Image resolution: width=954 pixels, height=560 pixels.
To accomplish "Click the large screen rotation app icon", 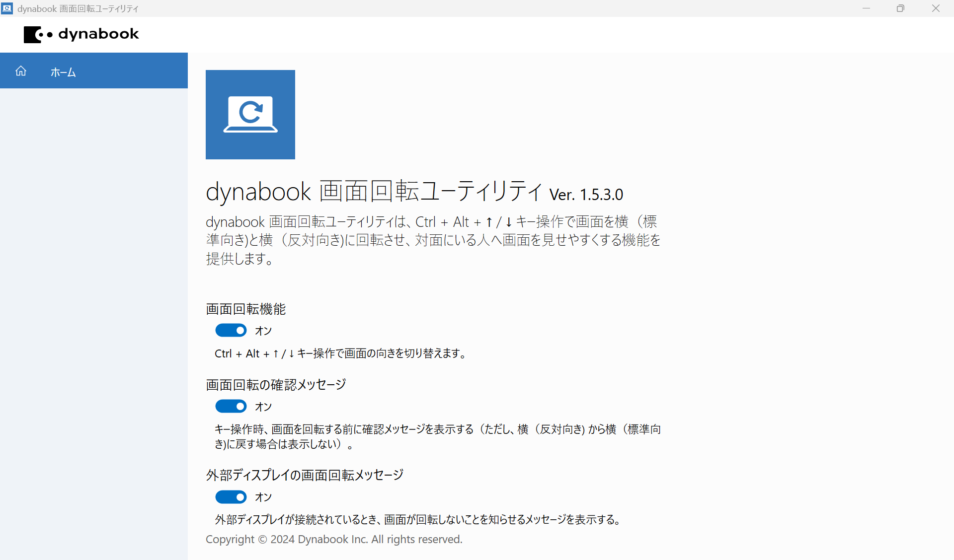I will (x=250, y=115).
